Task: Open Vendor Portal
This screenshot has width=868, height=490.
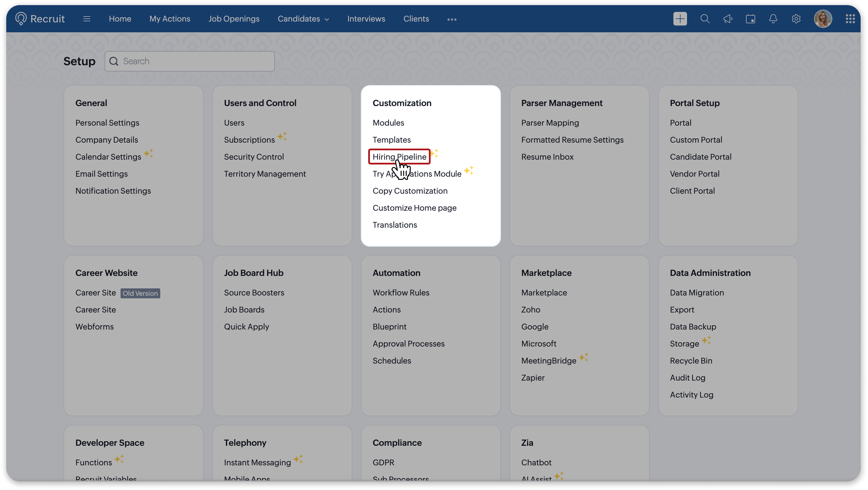Action: pyautogui.click(x=694, y=174)
